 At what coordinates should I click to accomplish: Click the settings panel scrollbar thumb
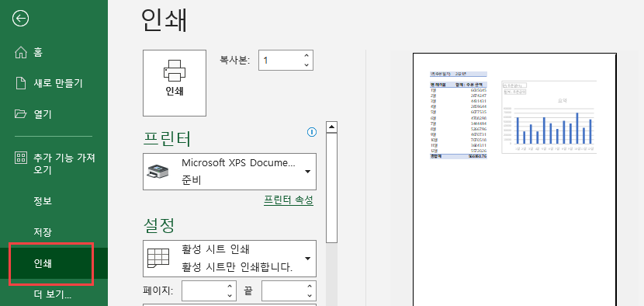[x=331, y=189]
